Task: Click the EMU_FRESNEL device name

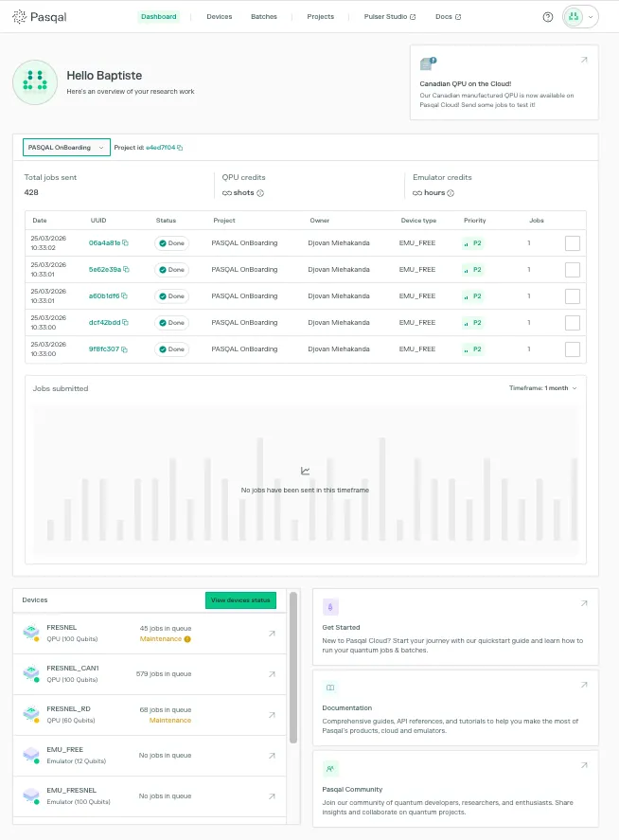Action: (71, 791)
